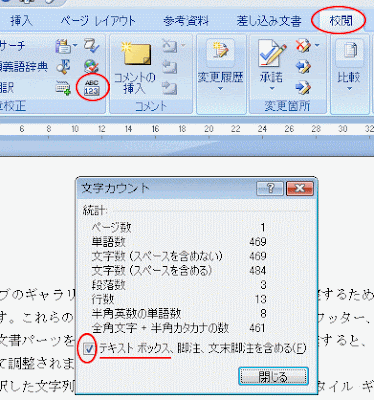Uncheck テキスト ボックス、脚注 include checkbox
This screenshot has width=374, height=400.
(89, 349)
